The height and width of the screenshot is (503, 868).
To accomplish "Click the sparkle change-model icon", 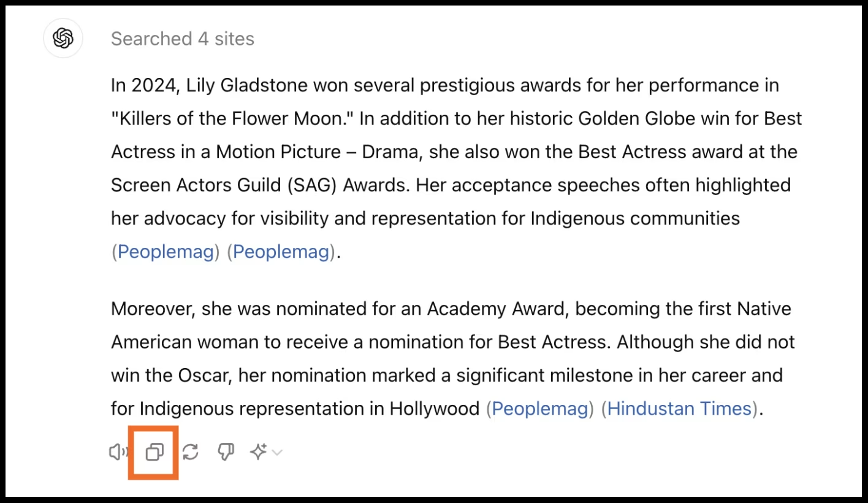I will (x=258, y=453).
